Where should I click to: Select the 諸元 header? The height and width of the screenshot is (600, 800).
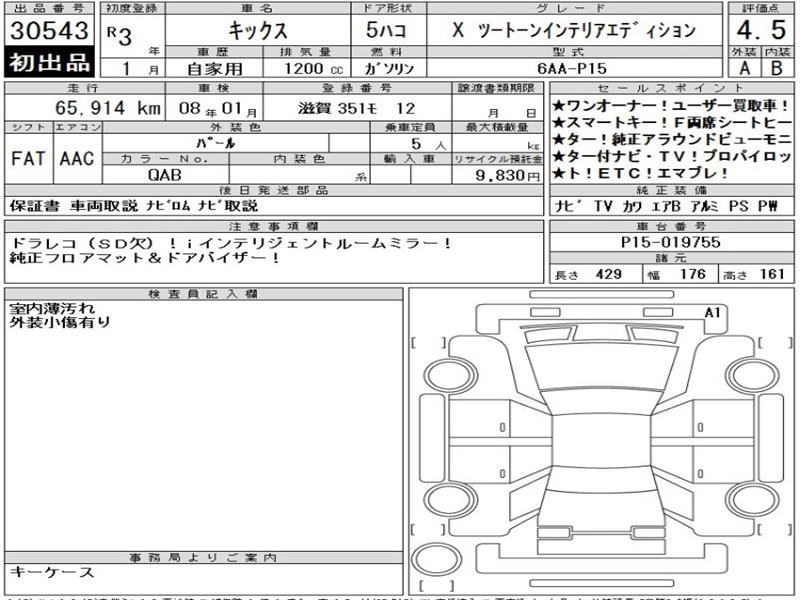point(671,258)
